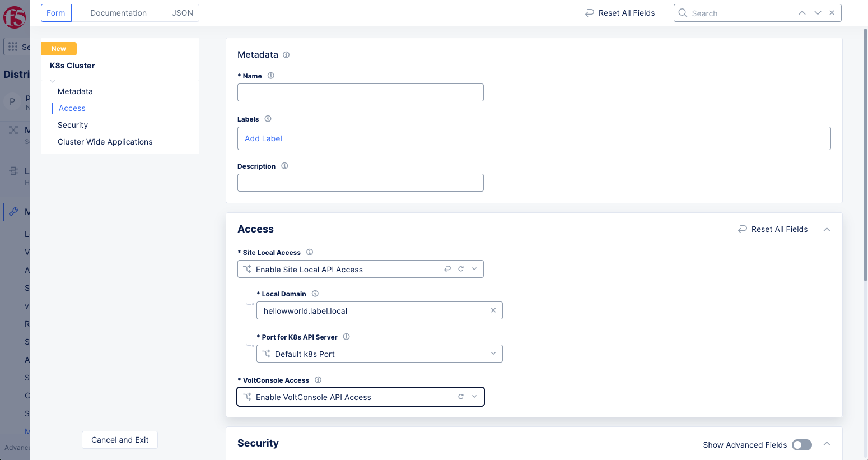The width and height of the screenshot is (868, 460).
Task: Switch to the JSON tab
Action: coord(182,12)
